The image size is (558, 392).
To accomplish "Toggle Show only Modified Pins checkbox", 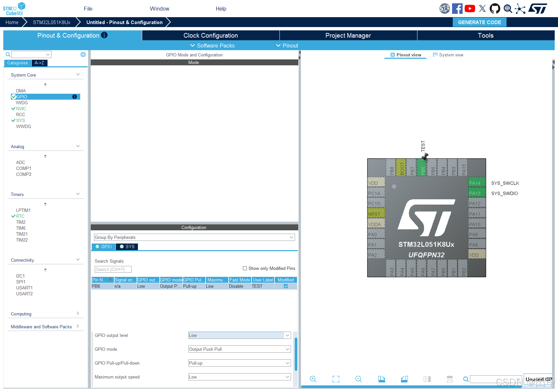I will [245, 268].
